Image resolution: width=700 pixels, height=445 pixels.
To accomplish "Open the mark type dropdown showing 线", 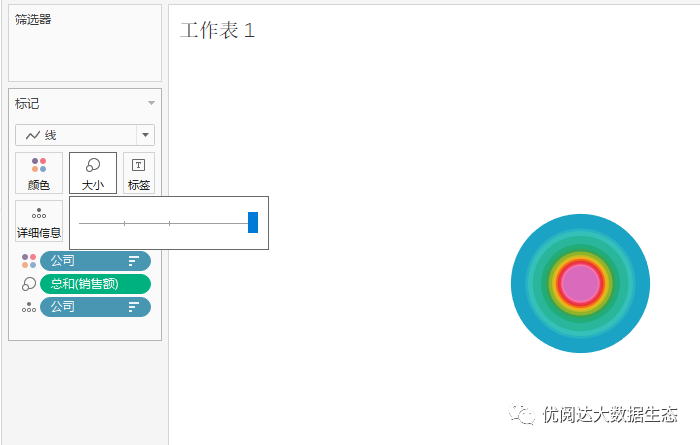I will (x=85, y=135).
